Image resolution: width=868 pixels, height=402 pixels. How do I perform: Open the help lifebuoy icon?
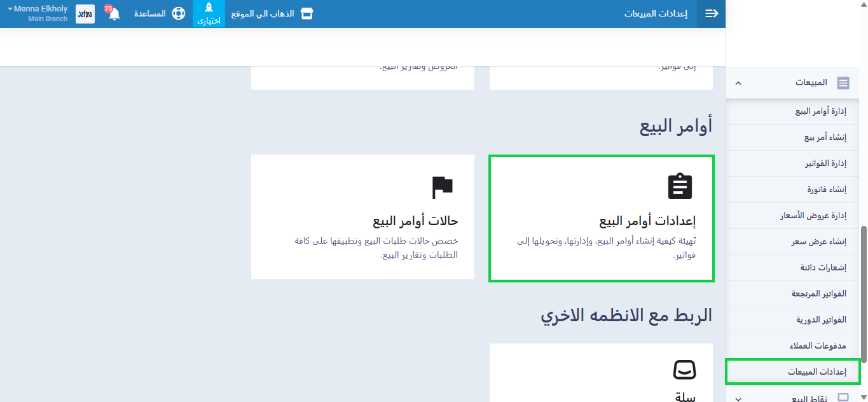tap(179, 14)
